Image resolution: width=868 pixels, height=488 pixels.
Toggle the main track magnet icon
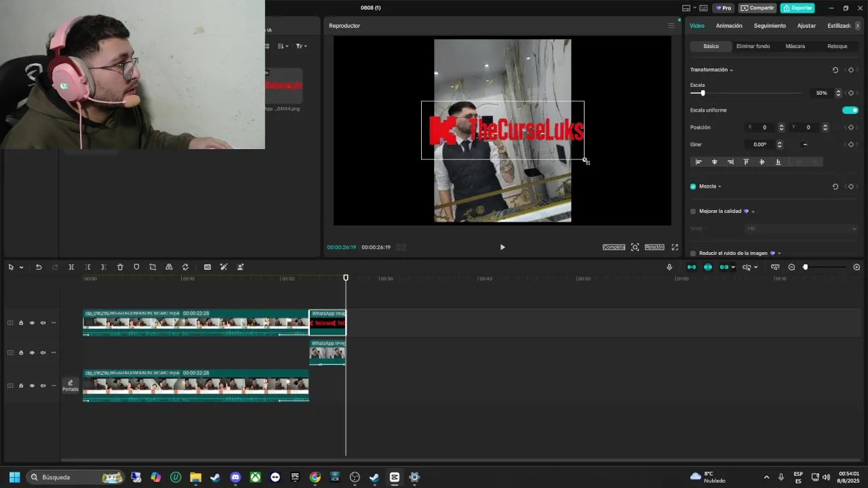coord(692,267)
